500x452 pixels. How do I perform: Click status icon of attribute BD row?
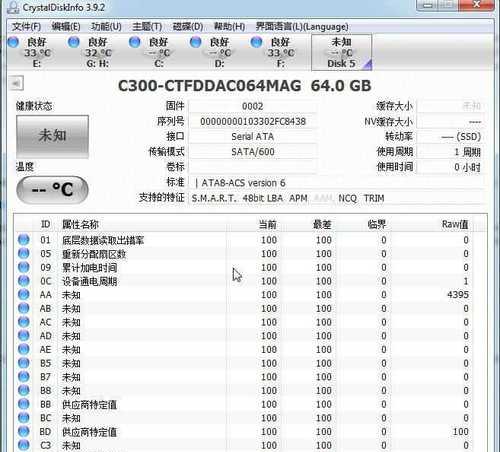[x=24, y=431]
